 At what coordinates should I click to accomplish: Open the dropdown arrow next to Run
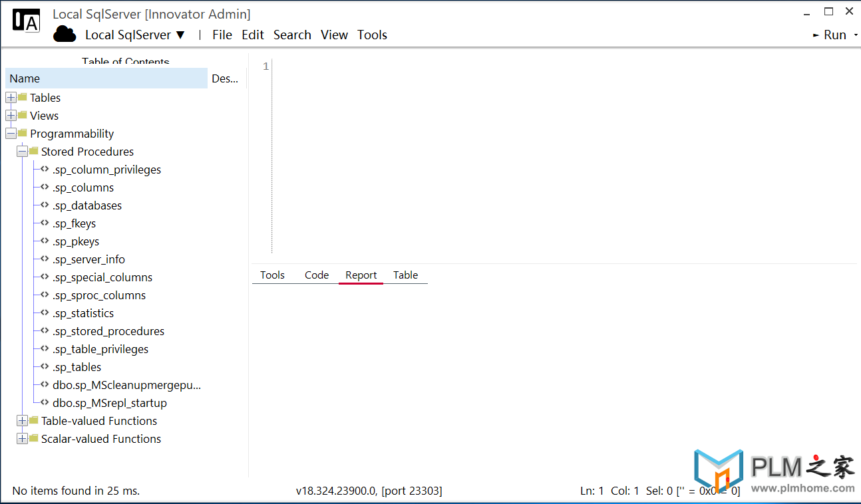856,35
